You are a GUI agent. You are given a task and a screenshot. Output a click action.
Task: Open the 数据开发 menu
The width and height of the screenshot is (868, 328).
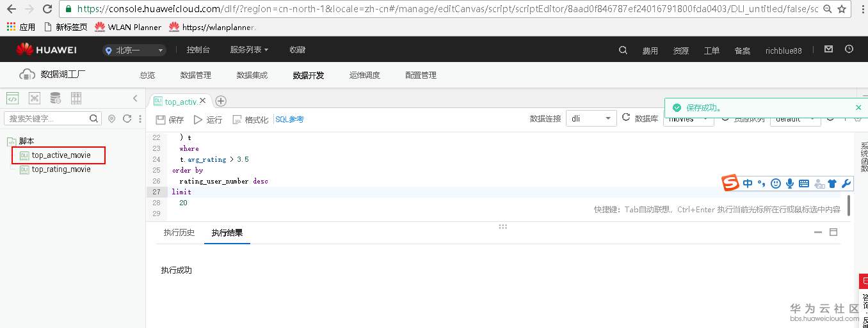pyautogui.click(x=309, y=75)
